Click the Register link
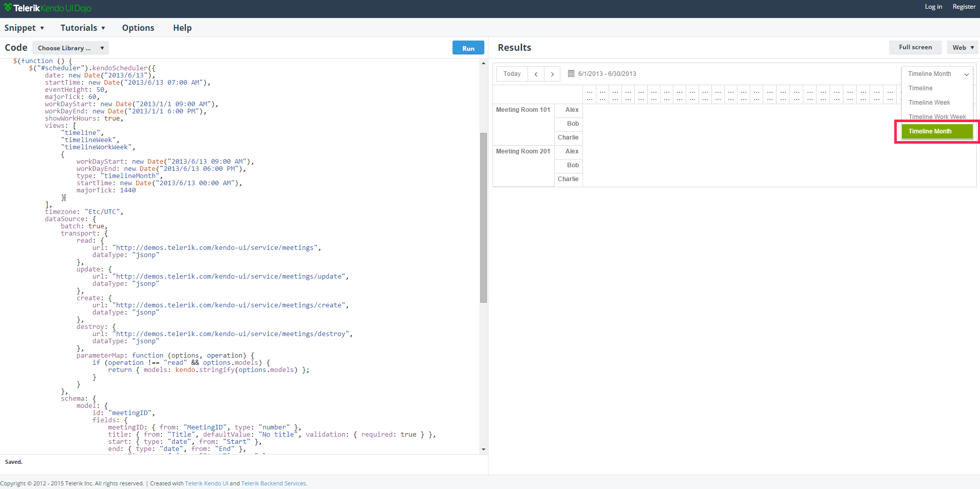980x489 pixels. coord(964,7)
